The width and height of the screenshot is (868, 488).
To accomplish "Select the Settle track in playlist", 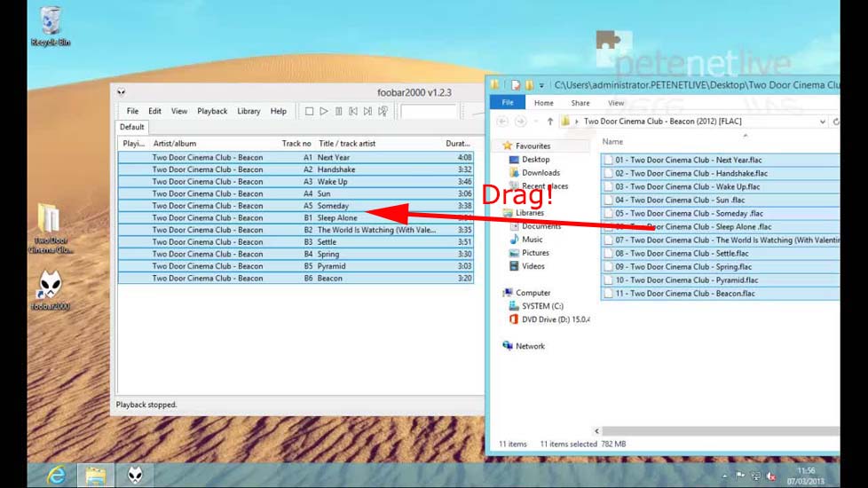I will (x=296, y=242).
